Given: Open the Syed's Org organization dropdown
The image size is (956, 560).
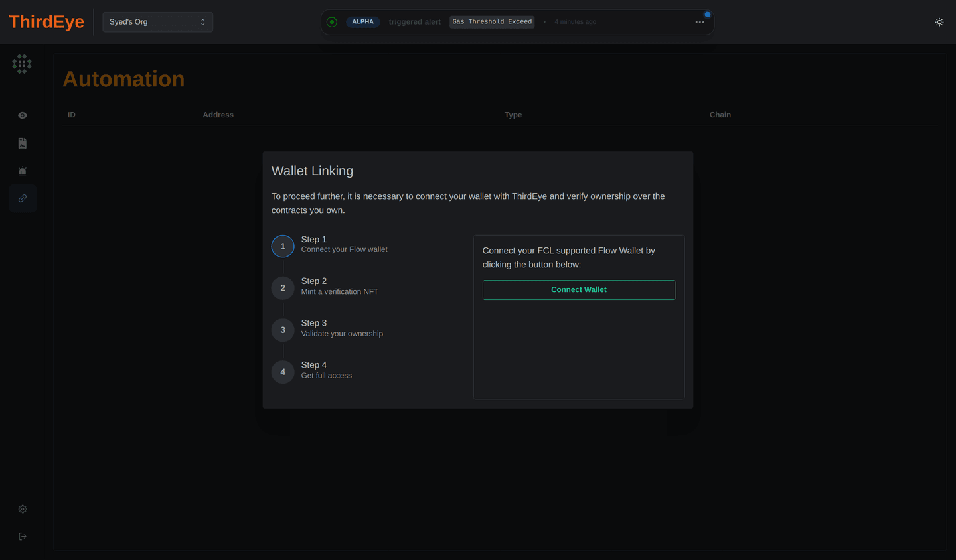Looking at the screenshot, I should 157,22.
